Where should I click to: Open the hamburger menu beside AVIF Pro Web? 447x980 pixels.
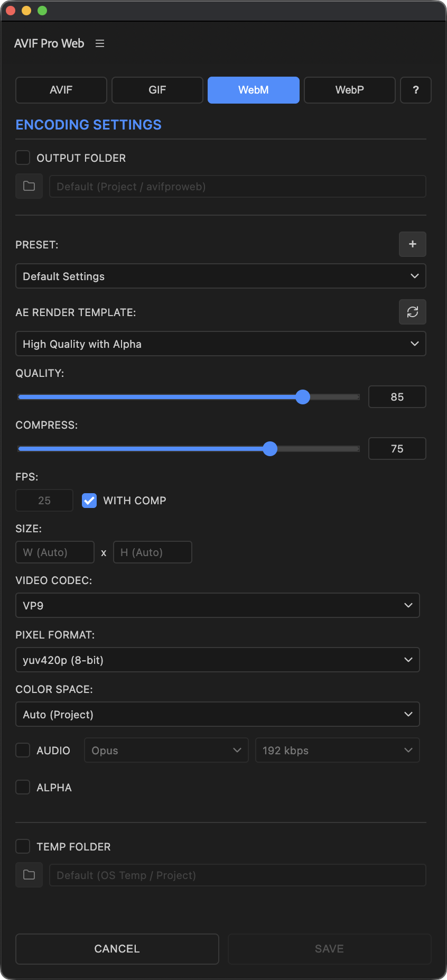100,43
